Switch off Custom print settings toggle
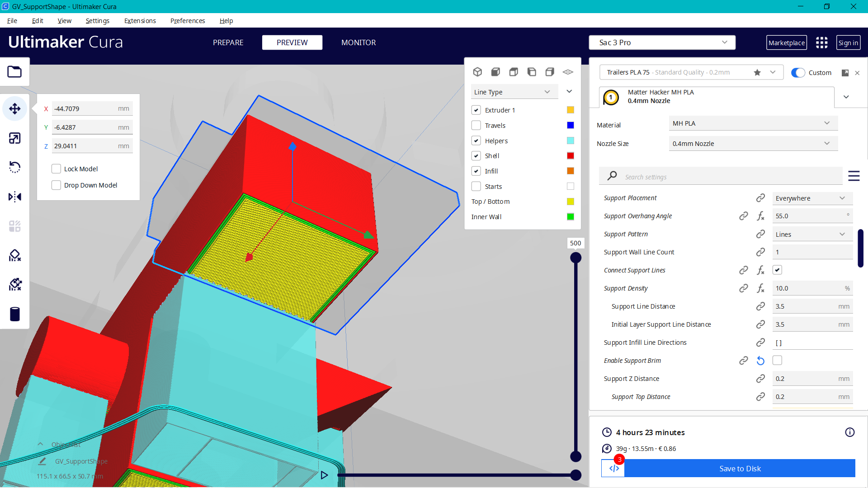 pos(798,72)
